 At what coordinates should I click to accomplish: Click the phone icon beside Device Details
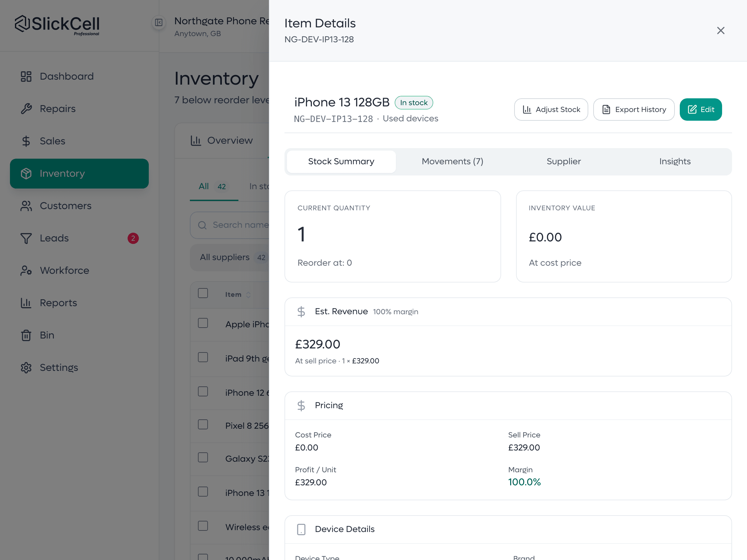(301, 529)
